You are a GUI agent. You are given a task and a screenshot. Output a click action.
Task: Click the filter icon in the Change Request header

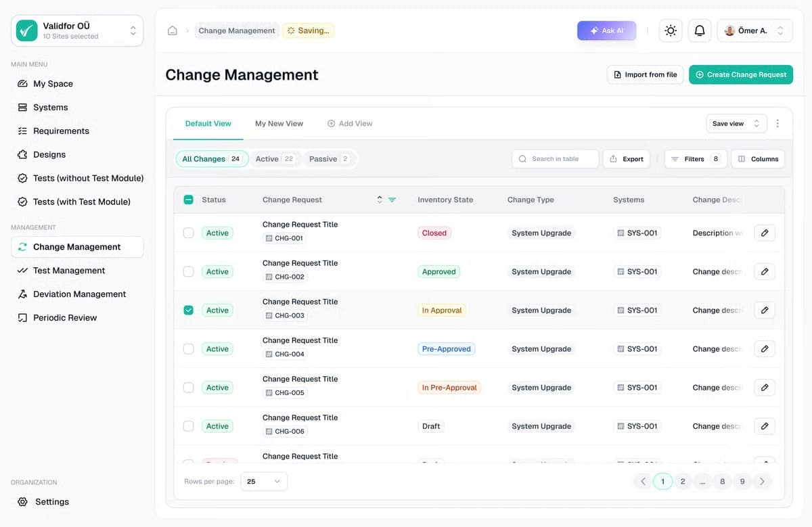[393, 200]
